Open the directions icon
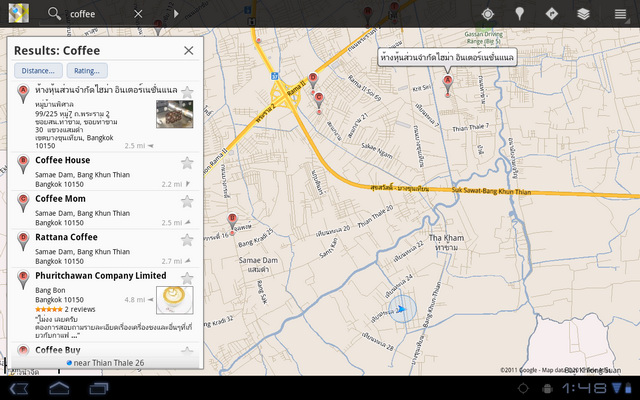This screenshot has height=400, width=640. tap(551, 14)
